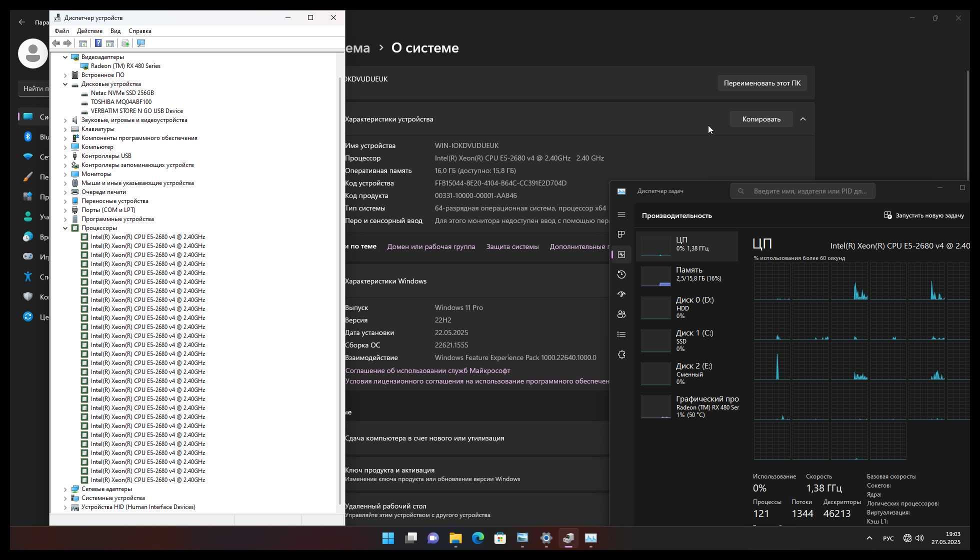The width and height of the screenshot is (980, 560).
Task: Open Bluetooth icon in Settings sidebar
Action: [x=28, y=136]
